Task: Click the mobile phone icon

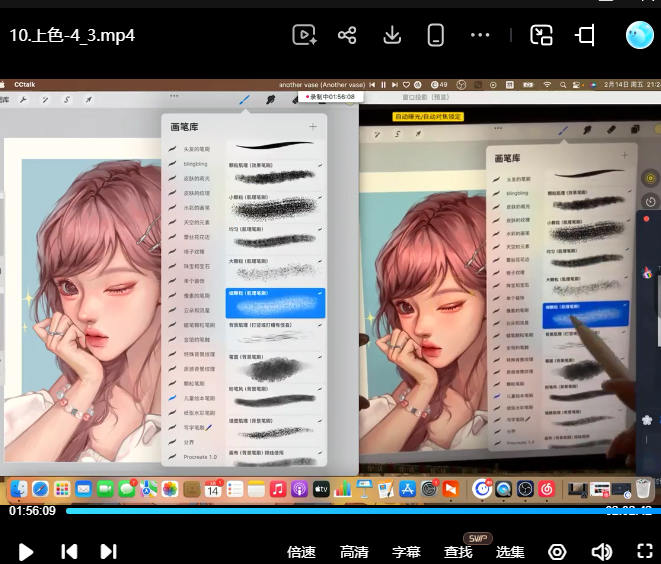Action: [435, 35]
